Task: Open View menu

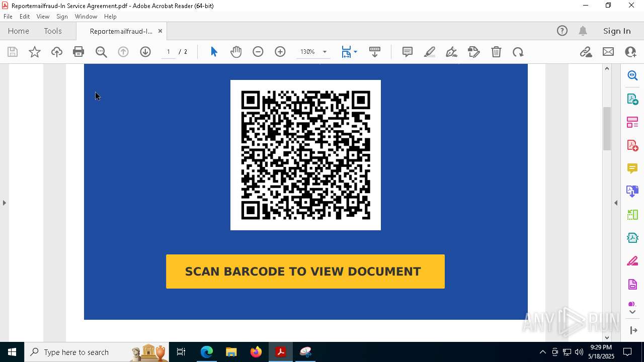Action: 43,17
